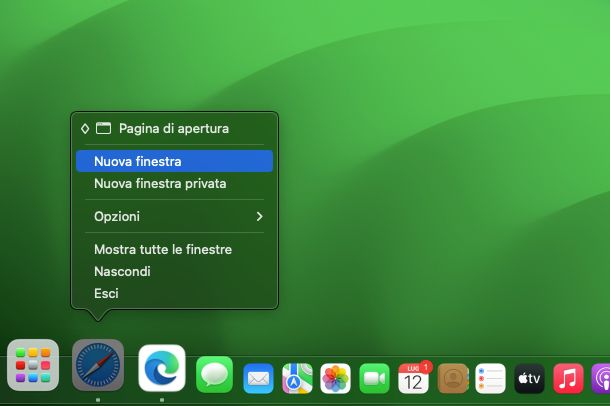Open the Mail envelope icon
This screenshot has height=406, width=610.
point(258,378)
